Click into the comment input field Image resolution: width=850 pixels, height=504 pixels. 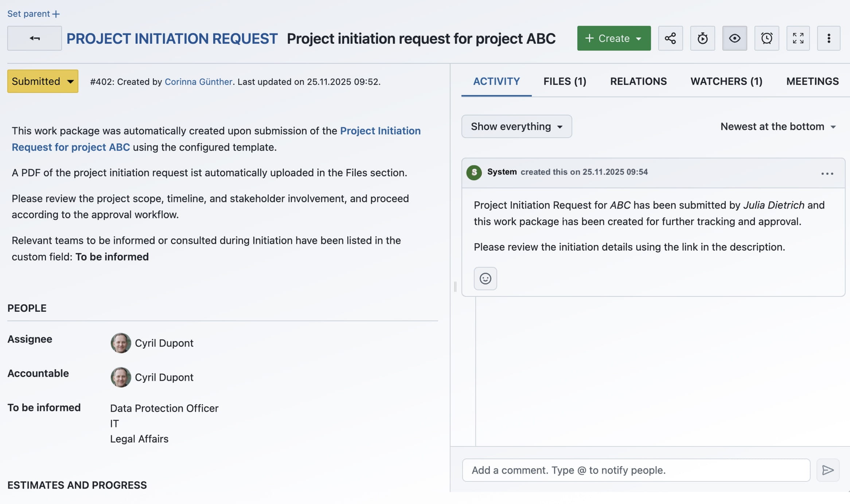636,470
